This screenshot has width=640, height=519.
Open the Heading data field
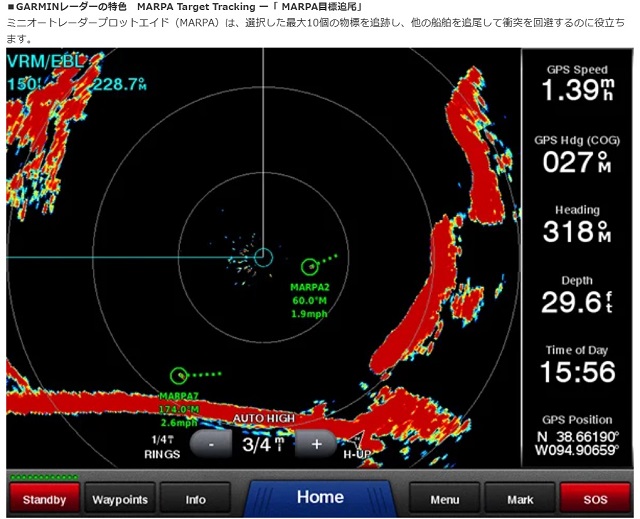click(577, 225)
